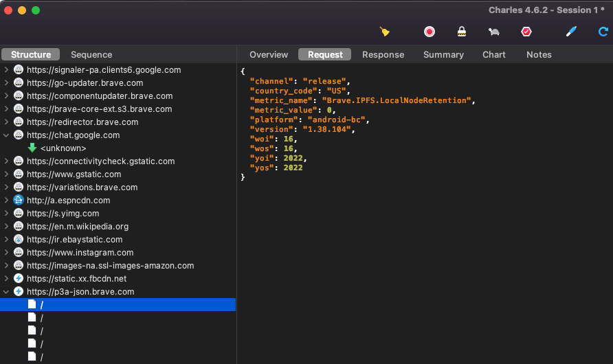Click globe icon for variations.brave.com
613x364 pixels.
pyautogui.click(x=19, y=187)
